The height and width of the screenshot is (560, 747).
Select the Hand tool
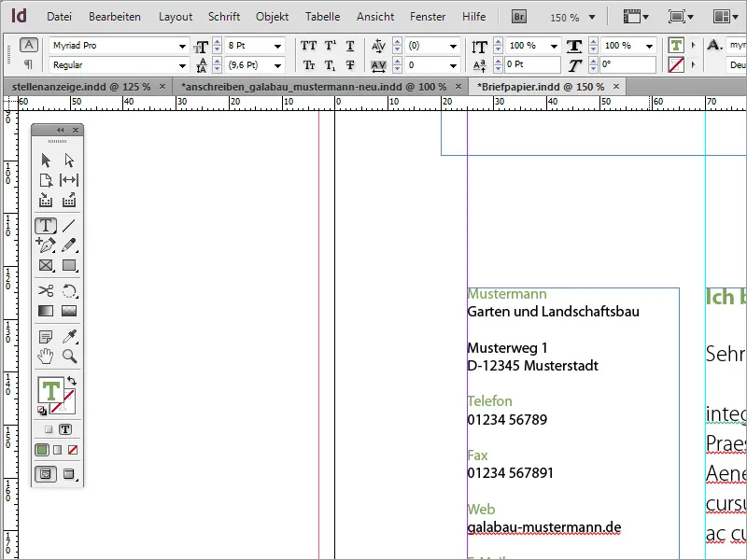[x=46, y=357]
